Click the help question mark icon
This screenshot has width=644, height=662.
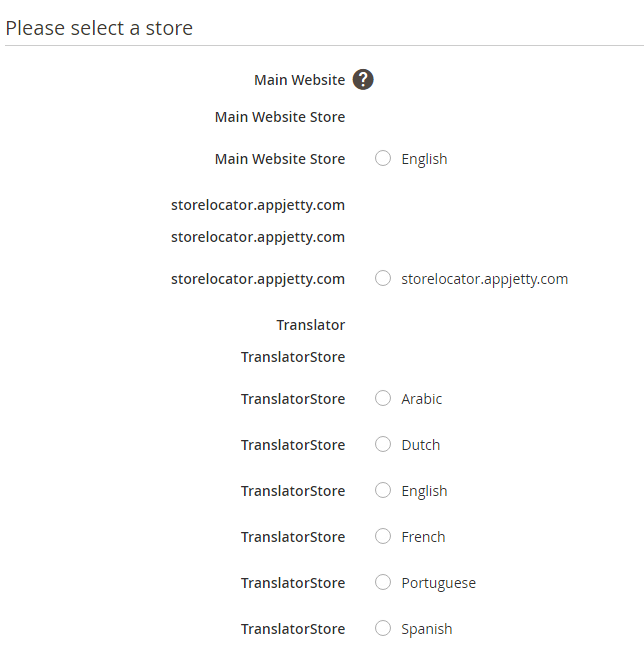[363, 80]
